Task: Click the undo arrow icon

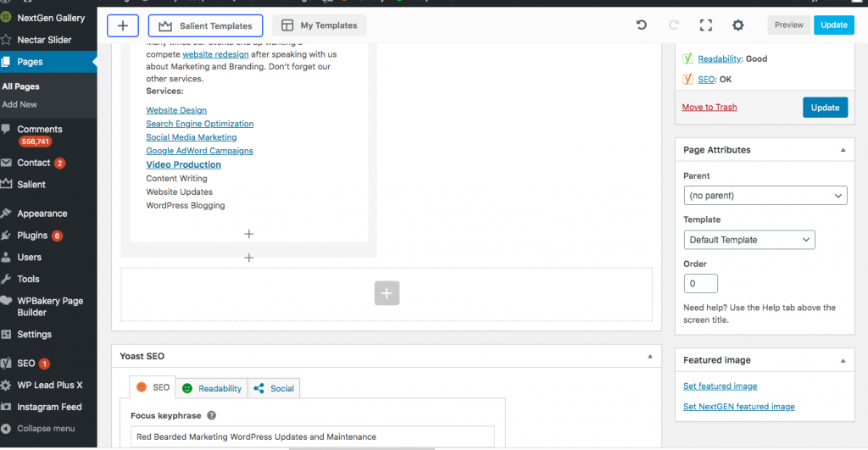Action: click(x=641, y=25)
